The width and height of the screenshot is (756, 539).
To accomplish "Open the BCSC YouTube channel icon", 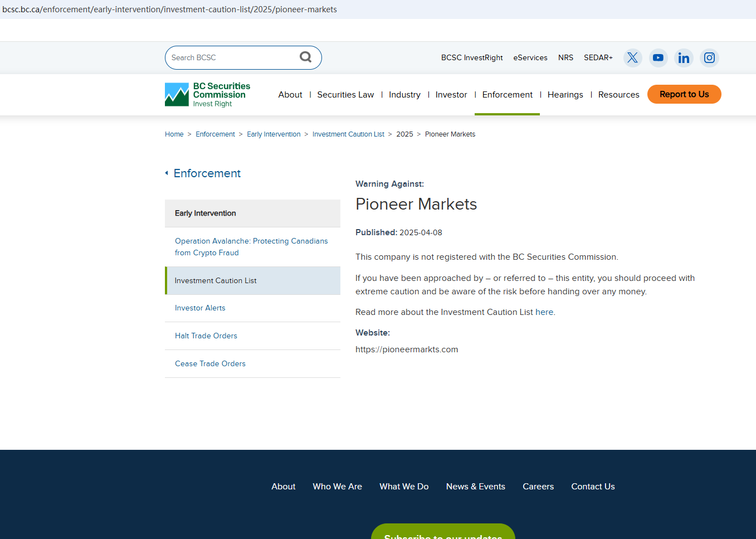I will click(658, 57).
